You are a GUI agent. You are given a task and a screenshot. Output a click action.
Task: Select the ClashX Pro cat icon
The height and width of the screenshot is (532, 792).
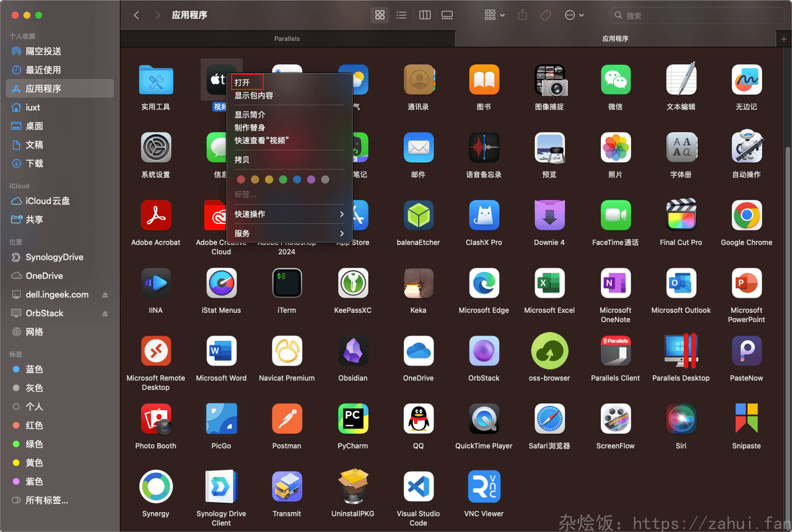[x=484, y=216]
